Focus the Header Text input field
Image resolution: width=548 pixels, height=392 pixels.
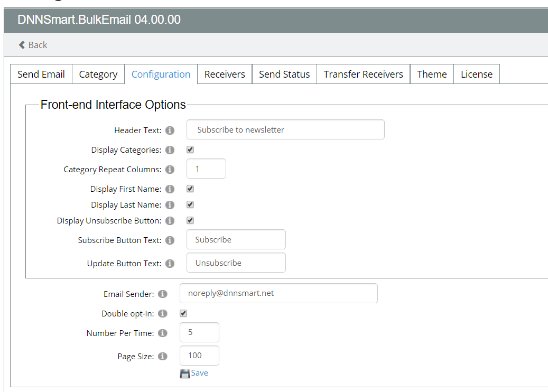[x=285, y=129]
